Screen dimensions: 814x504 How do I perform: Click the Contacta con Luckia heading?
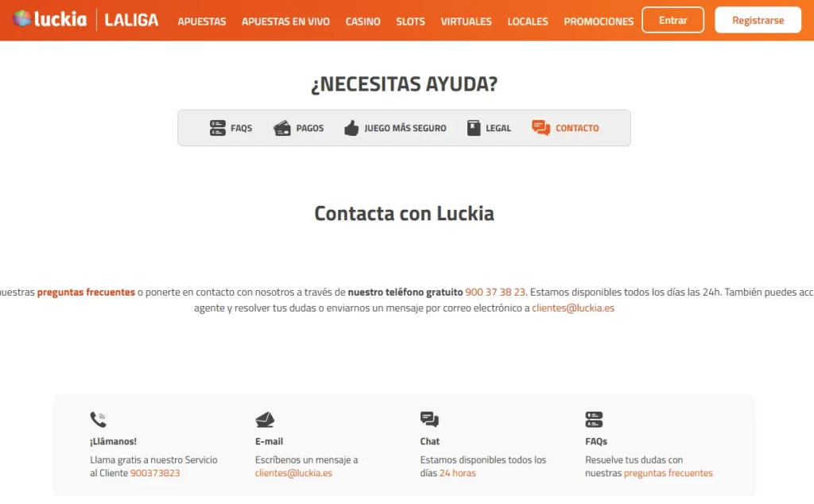404,213
